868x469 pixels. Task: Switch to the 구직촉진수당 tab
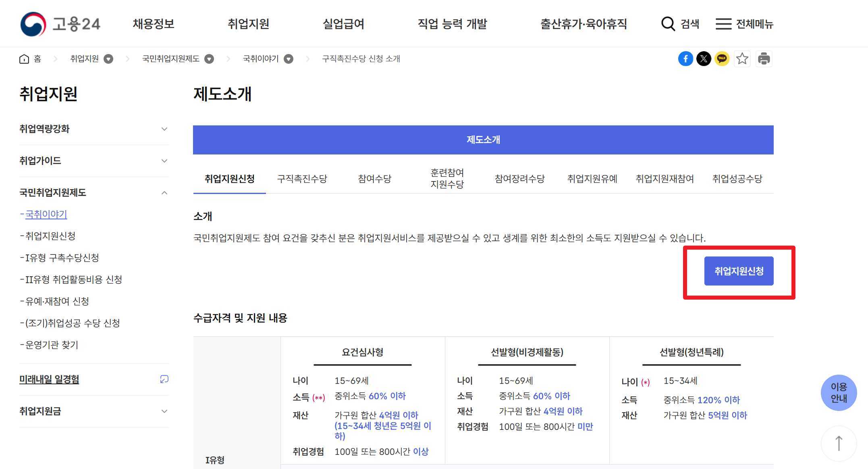(x=303, y=179)
